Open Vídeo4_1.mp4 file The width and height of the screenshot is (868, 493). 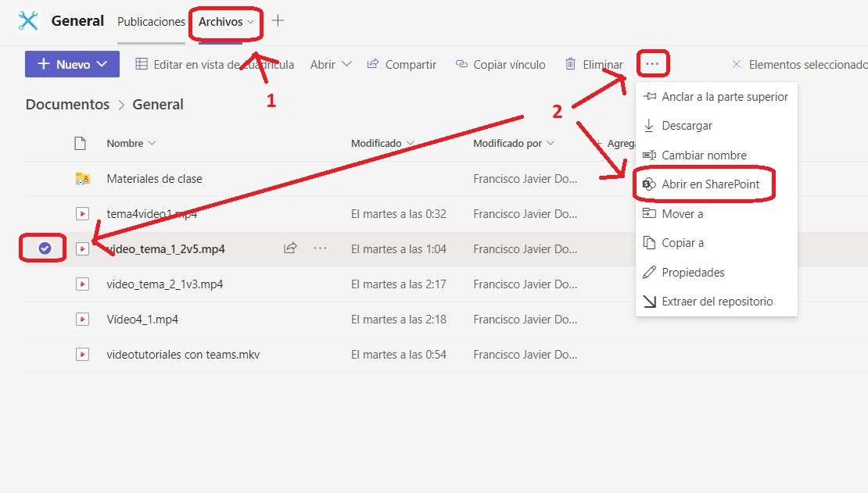[x=142, y=320]
